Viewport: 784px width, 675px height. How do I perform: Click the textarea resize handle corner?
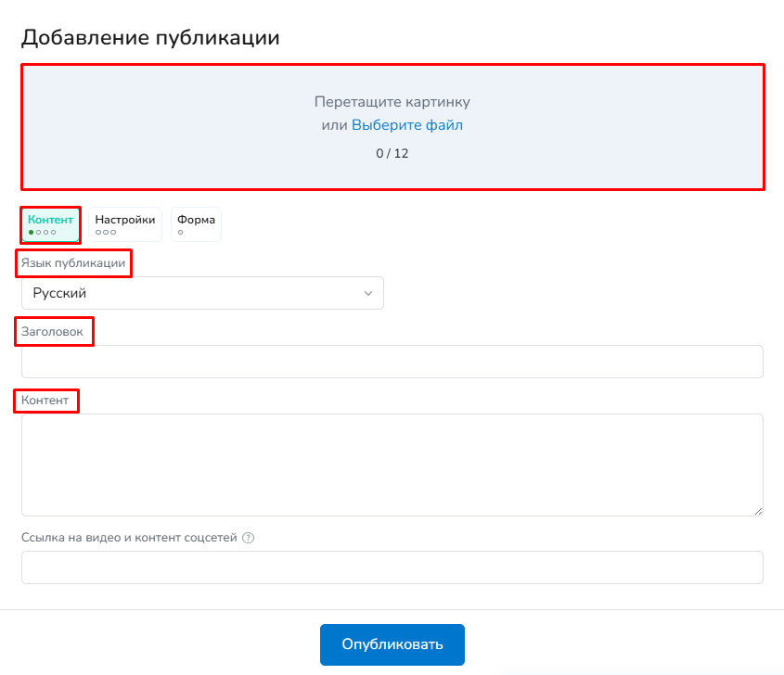[758, 510]
